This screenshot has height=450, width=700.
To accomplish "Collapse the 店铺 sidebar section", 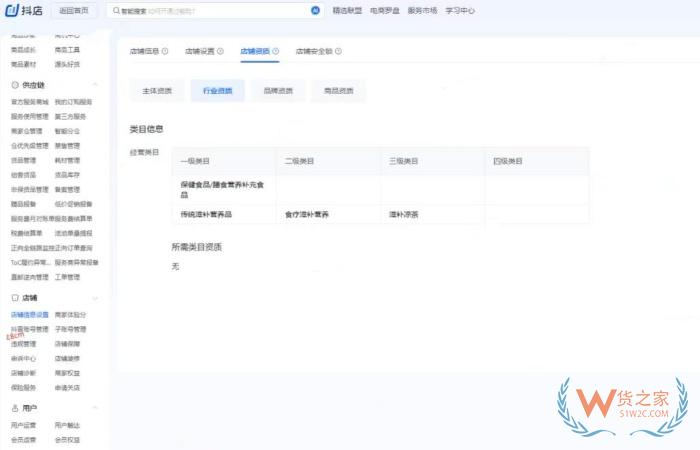I will click(95, 298).
